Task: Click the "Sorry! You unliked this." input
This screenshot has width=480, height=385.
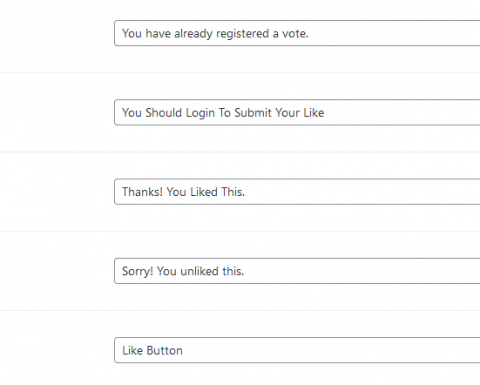Action: click(297, 271)
